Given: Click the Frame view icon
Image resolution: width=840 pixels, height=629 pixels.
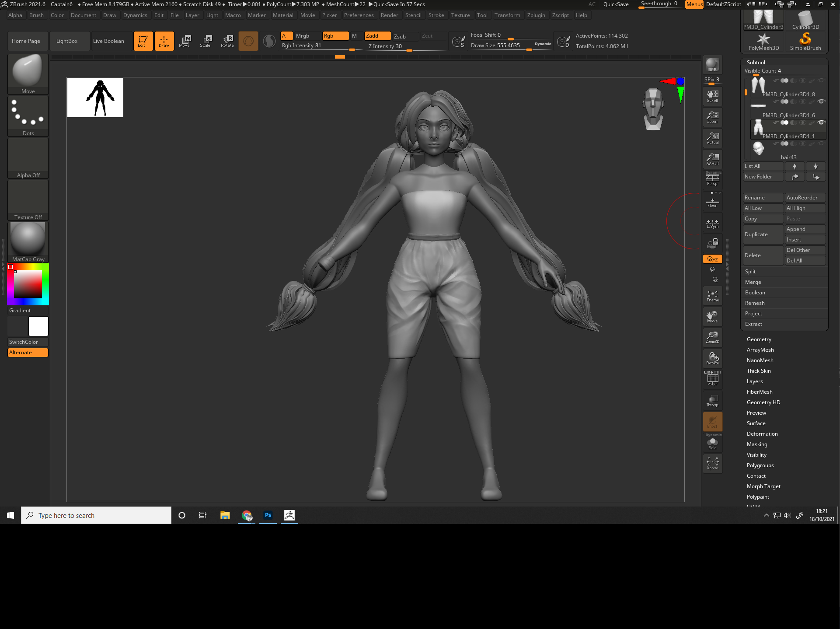Looking at the screenshot, I should coord(712,296).
